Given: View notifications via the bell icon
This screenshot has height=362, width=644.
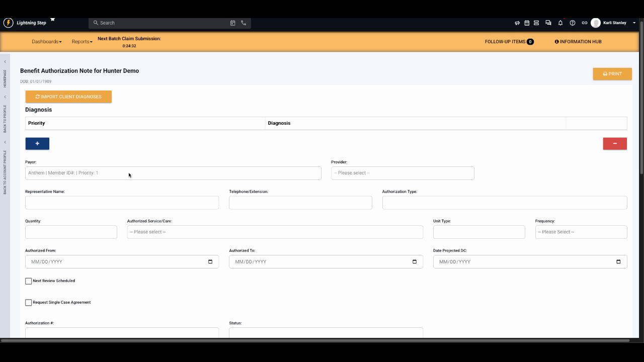Looking at the screenshot, I should click(x=560, y=23).
